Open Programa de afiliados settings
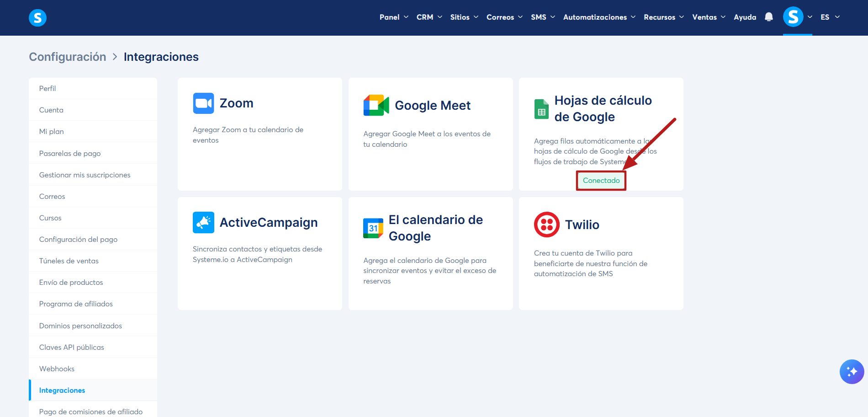The width and height of the screenshot is (868, 417). pos(93,304)
